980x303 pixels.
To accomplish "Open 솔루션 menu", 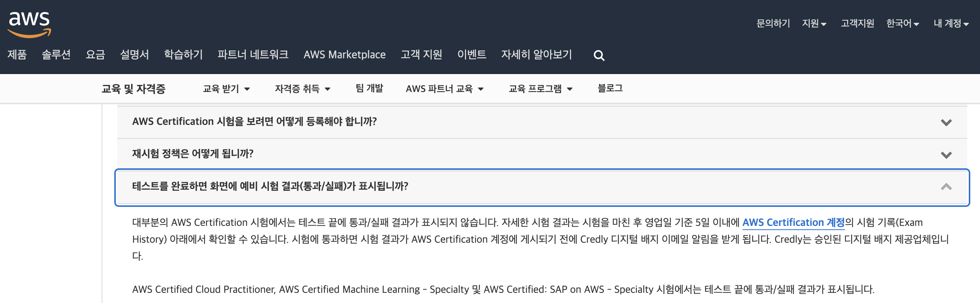I will (56, 55).
